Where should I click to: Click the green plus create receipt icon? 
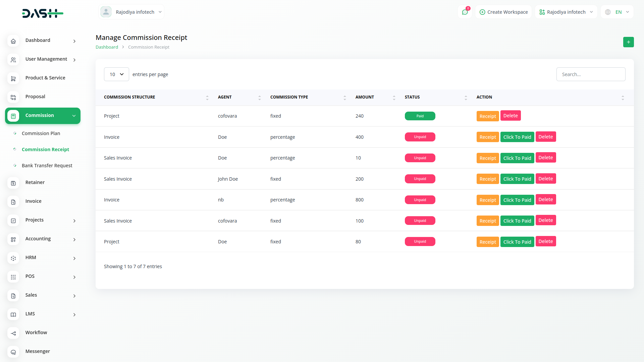pyautogui.click(x=628, y=42)
